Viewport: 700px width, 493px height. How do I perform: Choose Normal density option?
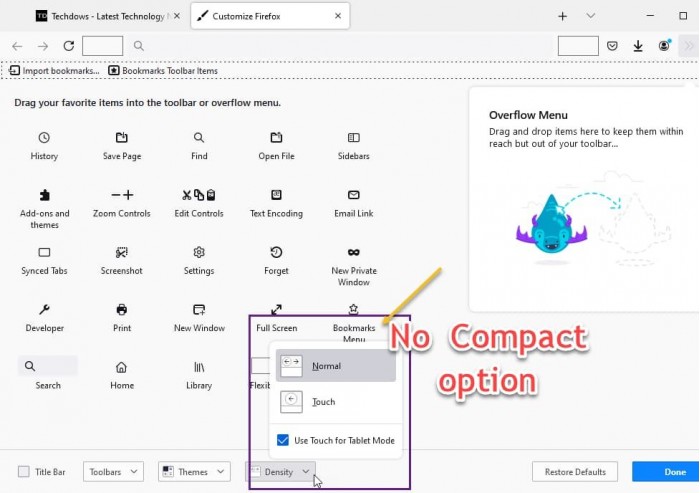click(336, 366)
